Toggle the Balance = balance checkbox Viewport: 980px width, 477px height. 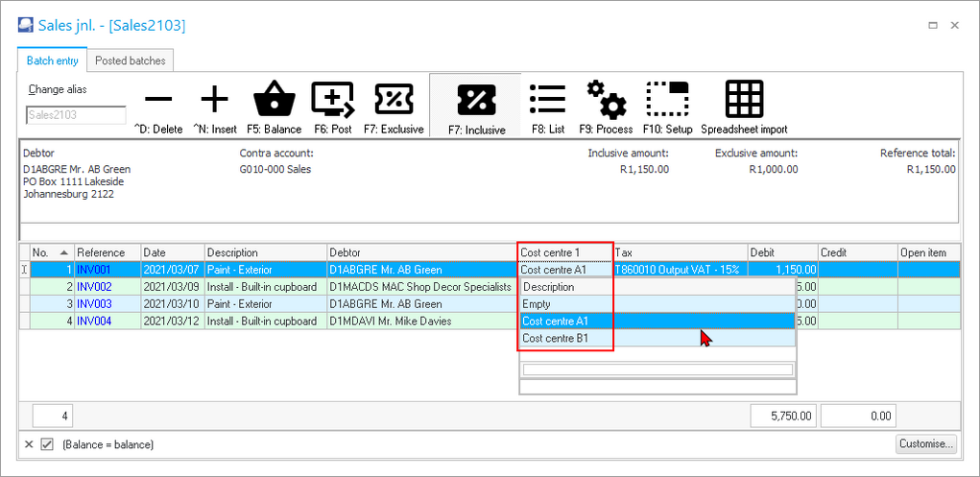47,444
